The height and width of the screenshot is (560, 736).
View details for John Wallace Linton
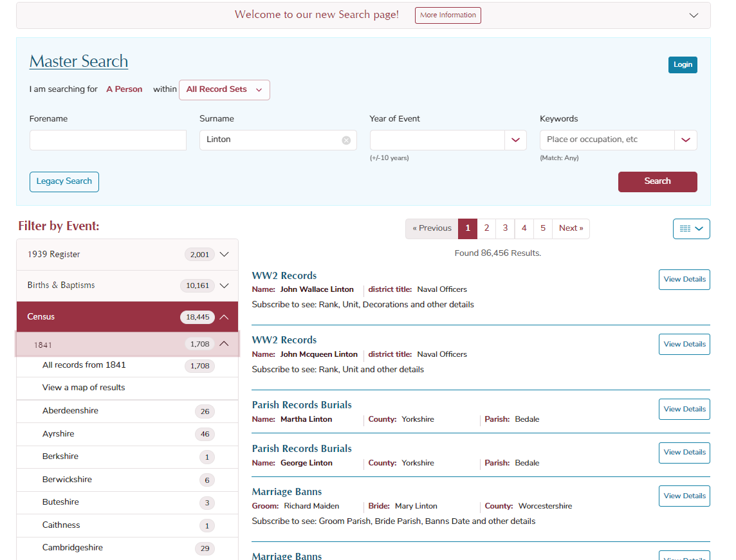pos(684,279)
